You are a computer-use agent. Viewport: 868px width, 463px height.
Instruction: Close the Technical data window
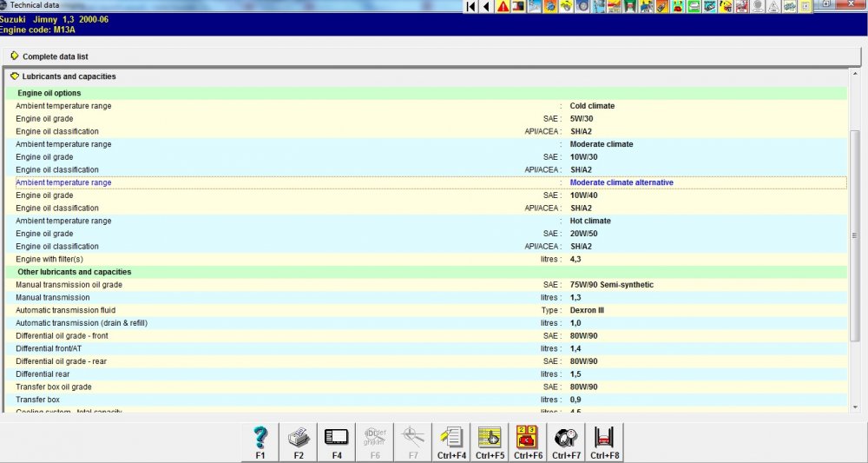(851, 3)
